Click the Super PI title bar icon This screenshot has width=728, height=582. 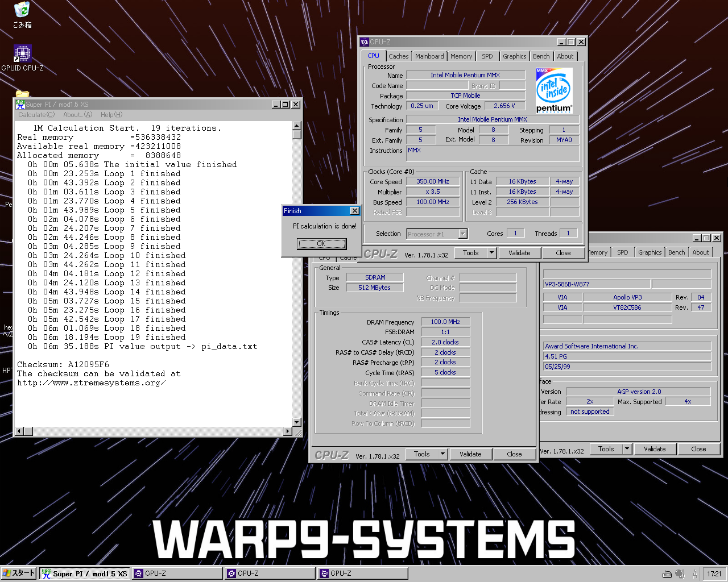[x=20, y=105]
